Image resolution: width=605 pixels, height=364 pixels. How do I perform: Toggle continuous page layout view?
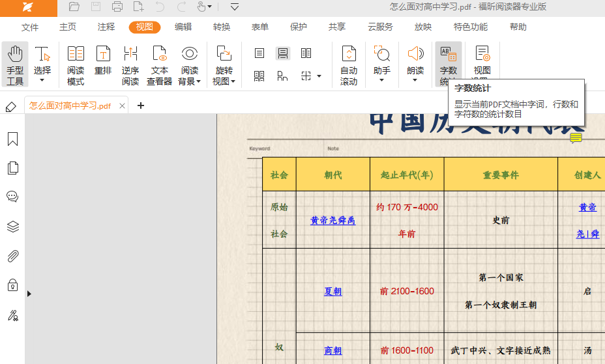coord(282,53)
